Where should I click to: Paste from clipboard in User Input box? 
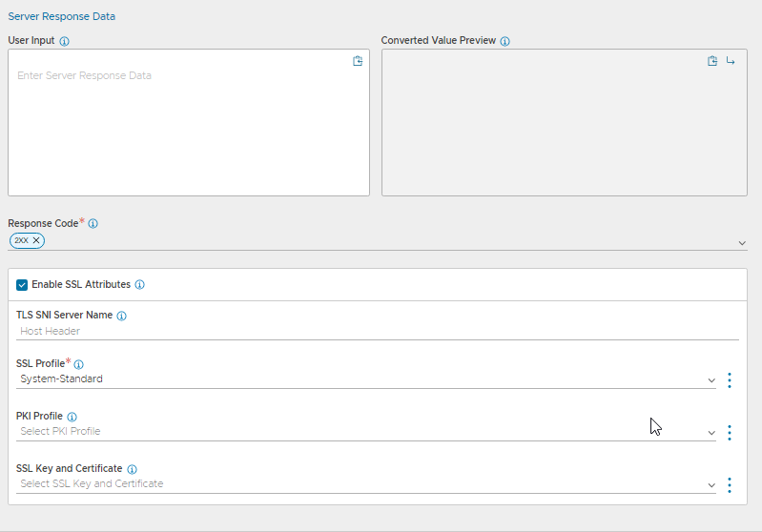coord(358,61)
